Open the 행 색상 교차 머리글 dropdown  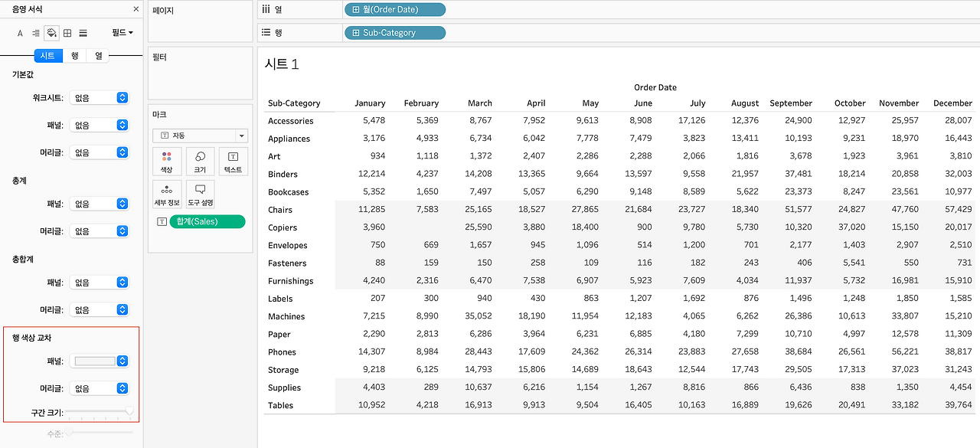coord(100,388)
